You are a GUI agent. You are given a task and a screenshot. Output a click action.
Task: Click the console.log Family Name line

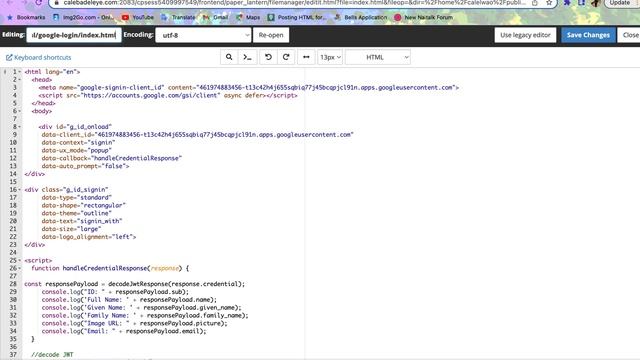tap(145, 315)
